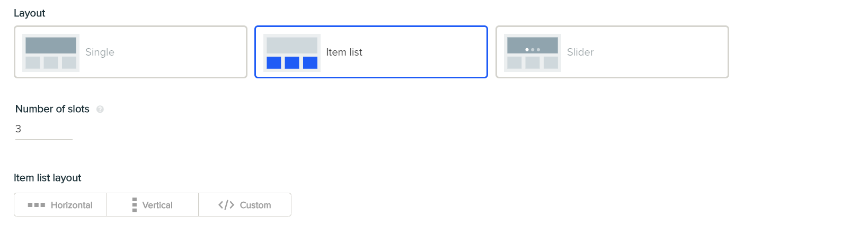Screen dimensions: 868x225
Task: Choose the Single layout card
Action: 130,52
